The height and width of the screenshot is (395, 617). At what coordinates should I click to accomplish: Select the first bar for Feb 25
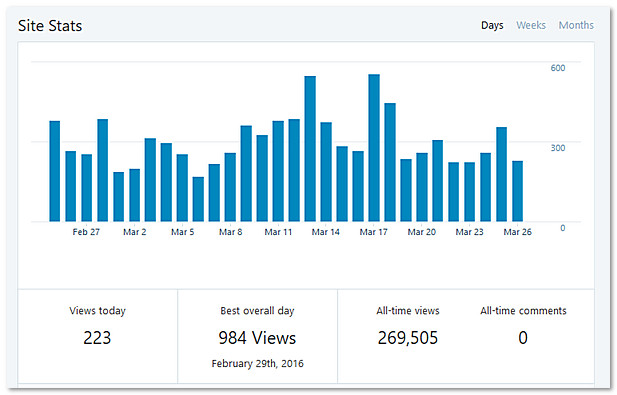[x=55, y=171]
